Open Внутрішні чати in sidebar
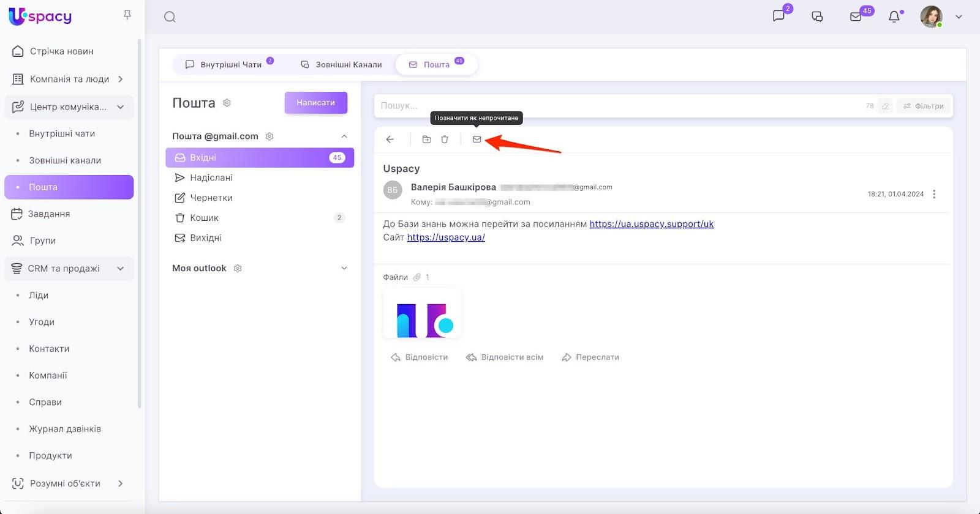 [62, 133]
